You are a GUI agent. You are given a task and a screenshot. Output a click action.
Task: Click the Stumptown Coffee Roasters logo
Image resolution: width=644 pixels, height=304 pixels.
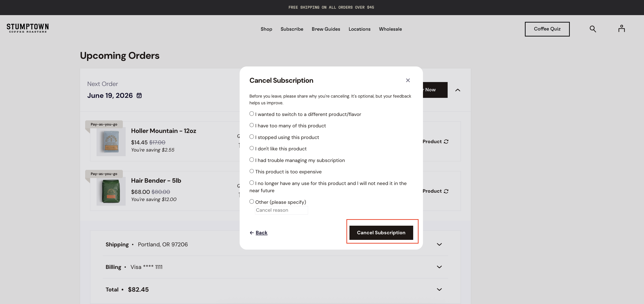27,28
